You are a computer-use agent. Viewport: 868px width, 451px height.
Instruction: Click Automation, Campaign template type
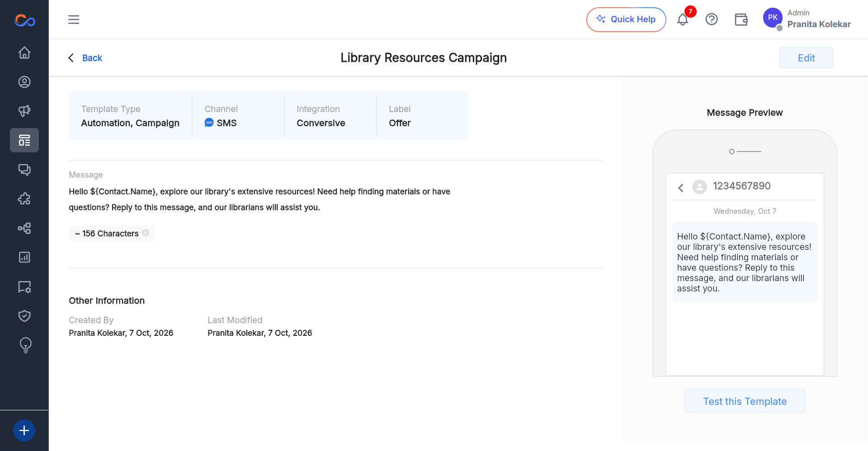pyautogui.click(x=130, y=123)
